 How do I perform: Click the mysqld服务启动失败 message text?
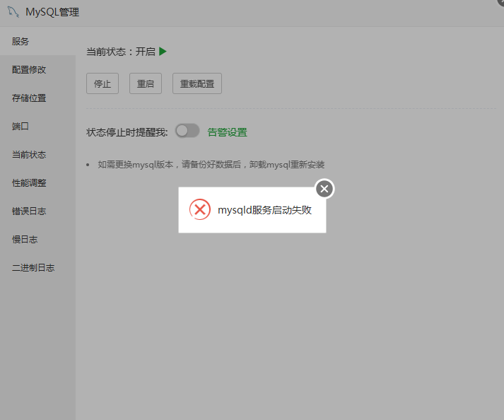[x=265, y=210]
